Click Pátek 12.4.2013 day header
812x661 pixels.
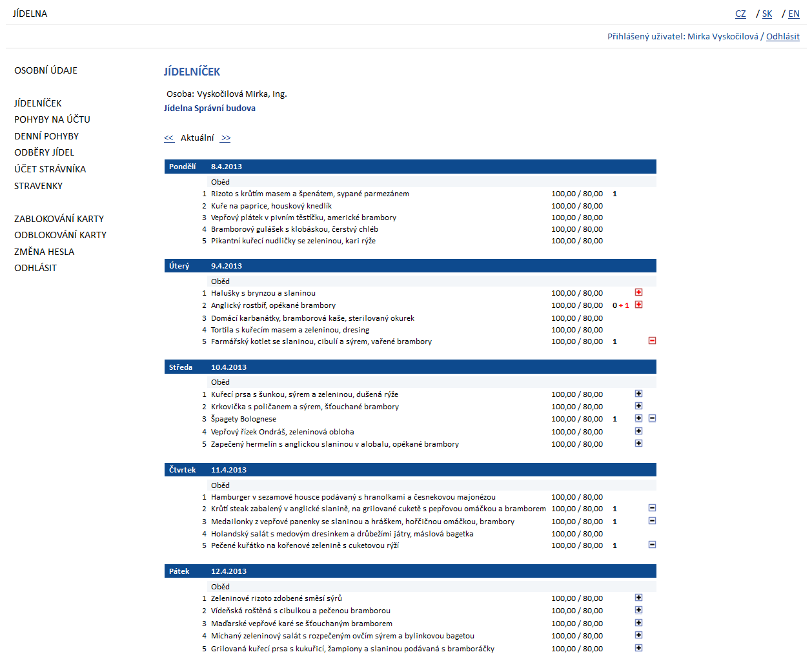411,571
